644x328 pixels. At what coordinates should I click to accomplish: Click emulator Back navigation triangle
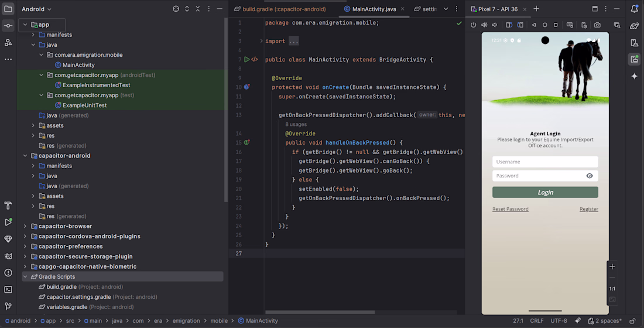(x=534, y=25)
